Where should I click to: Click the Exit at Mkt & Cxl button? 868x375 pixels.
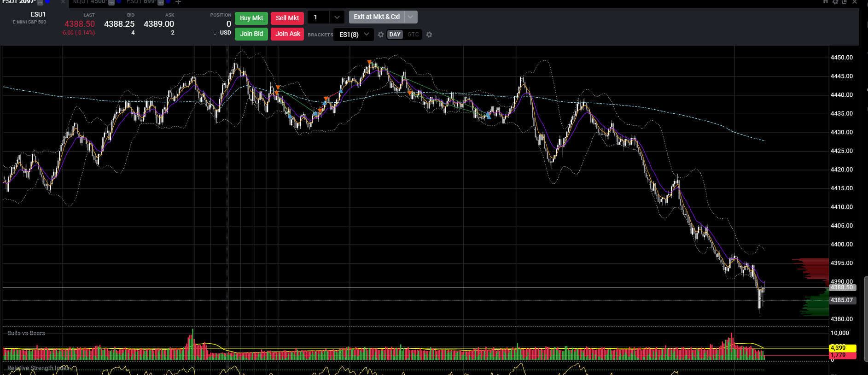(x=377, y=17)
